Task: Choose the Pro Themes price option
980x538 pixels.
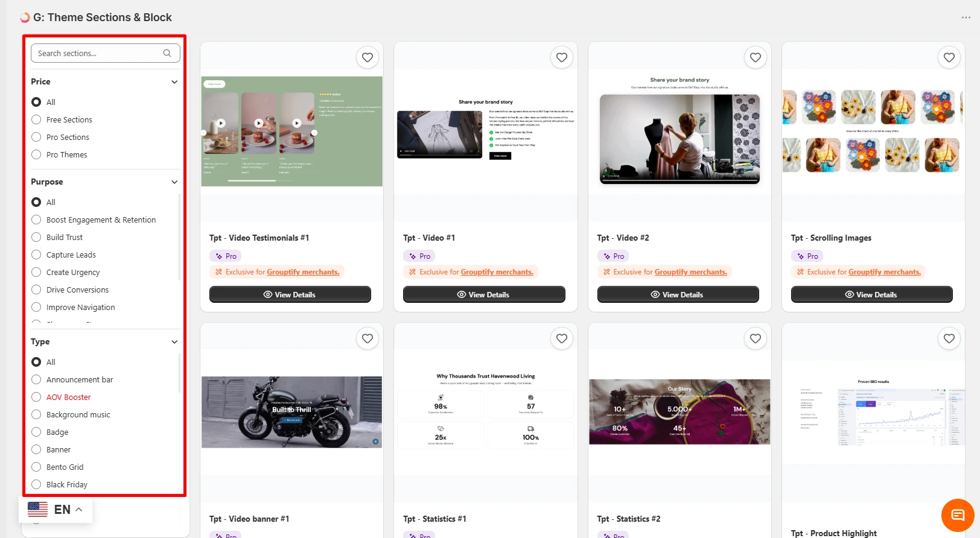Action: pyautogui.click(x=36, y=154)
